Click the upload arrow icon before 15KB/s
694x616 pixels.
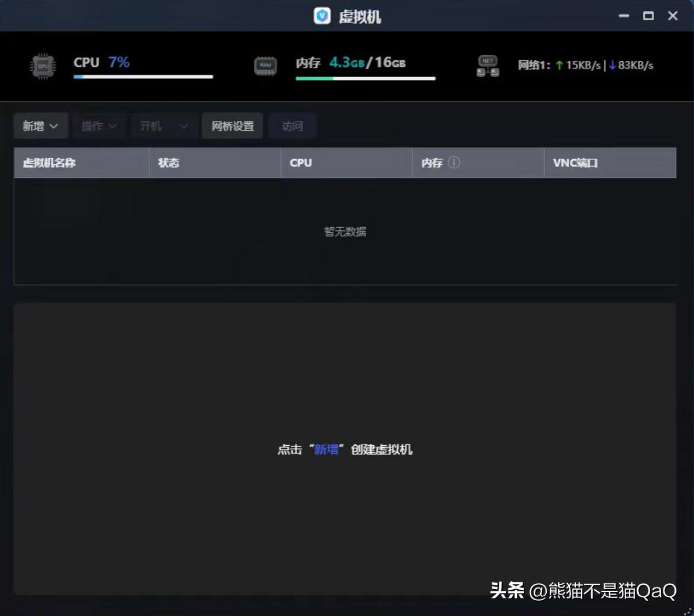coord(559,65)
